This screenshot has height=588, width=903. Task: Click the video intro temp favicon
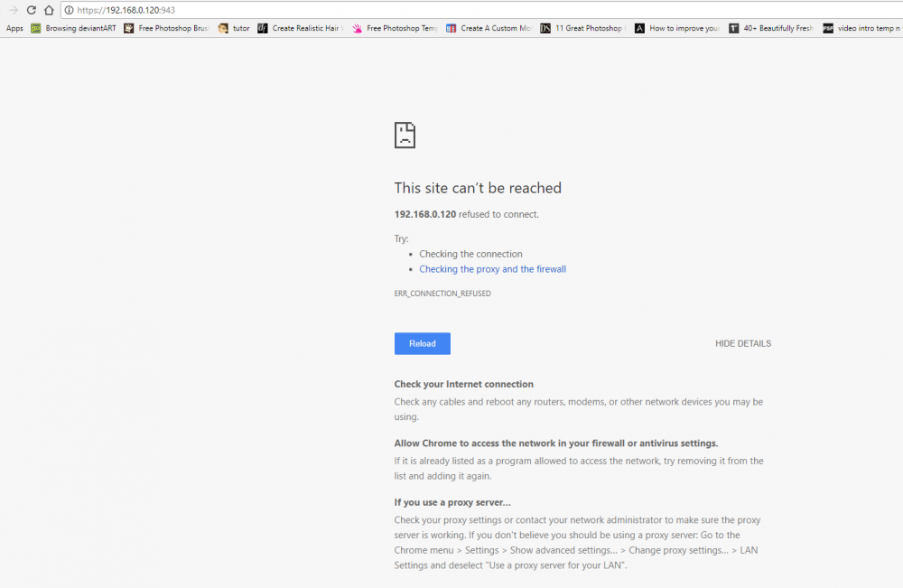point(828,28)
